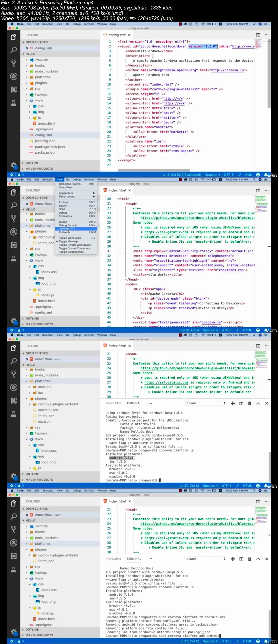Click 'Spaces: 4' in the 1:12 PM status bar

[x=213, y=175]
